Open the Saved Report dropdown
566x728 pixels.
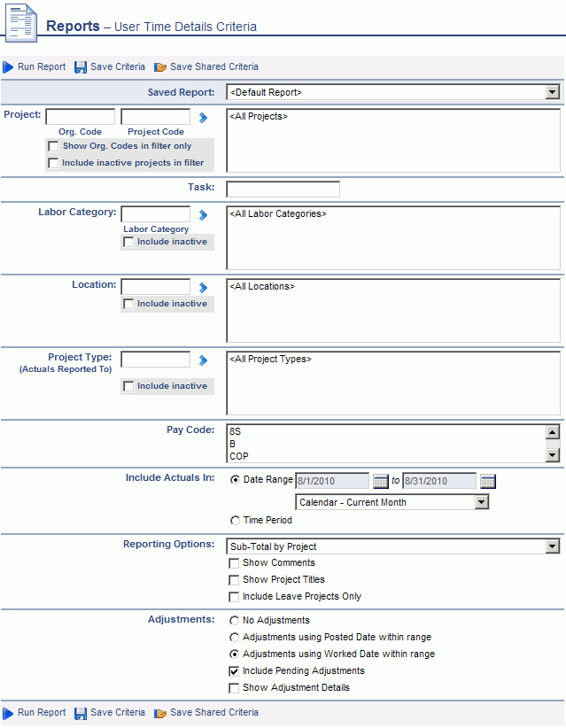point(392,92)
